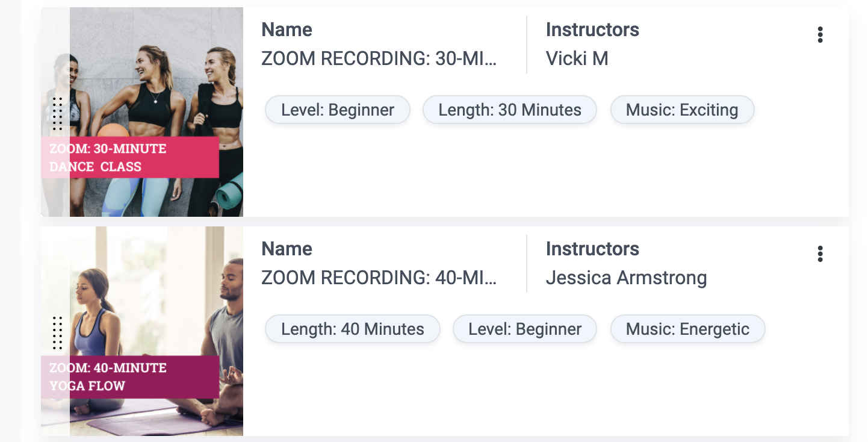Viewport: 868px width, 442px height.
Task: Choose the Music: Exciting tag
Action: click(x=682, y=110)
